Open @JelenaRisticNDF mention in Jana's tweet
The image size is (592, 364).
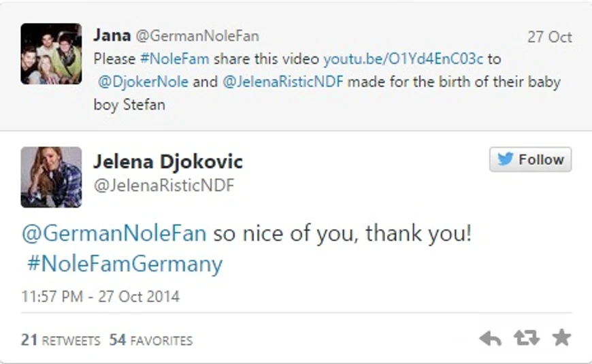click(283, 82)
